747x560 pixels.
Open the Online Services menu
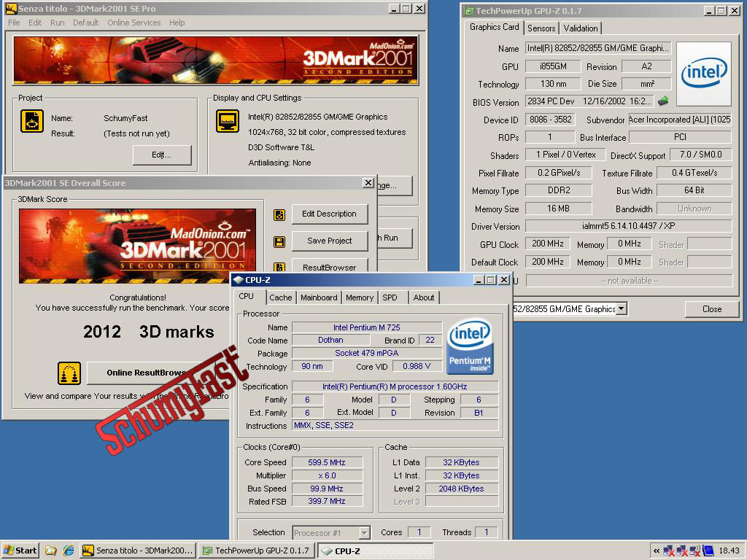(134, 23)
